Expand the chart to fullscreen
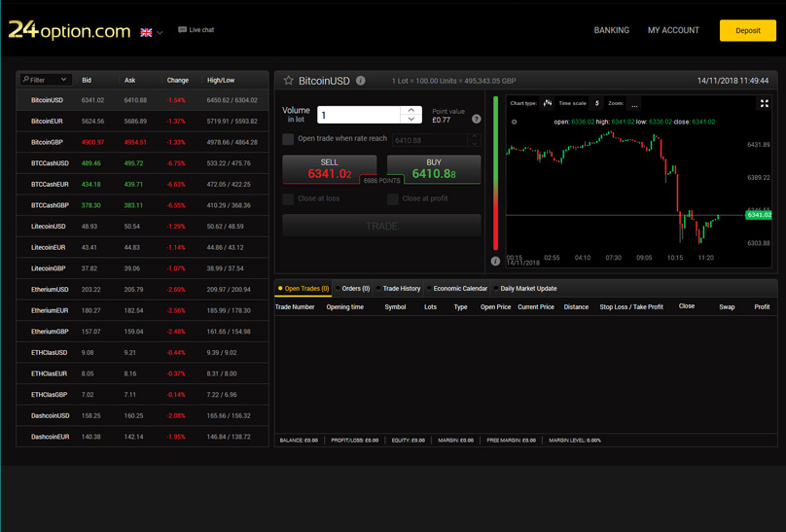Viewport: 786px width, 532px height. [764, 103]
